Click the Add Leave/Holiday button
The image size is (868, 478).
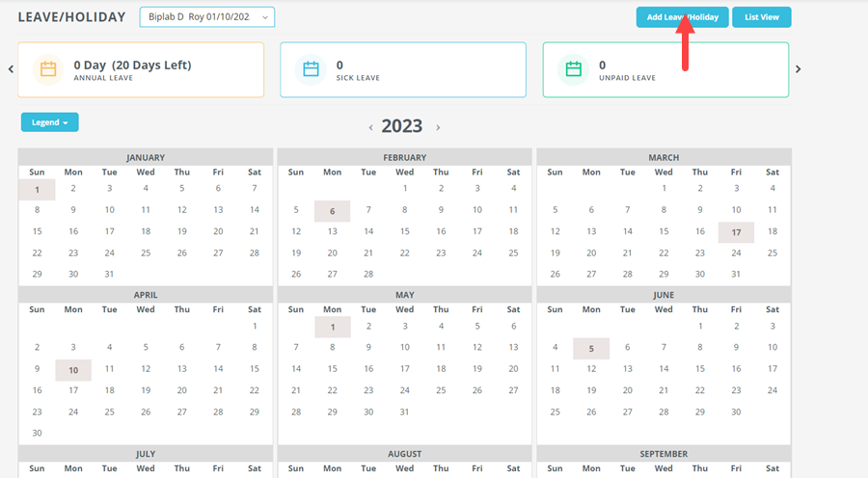point(682,17)
